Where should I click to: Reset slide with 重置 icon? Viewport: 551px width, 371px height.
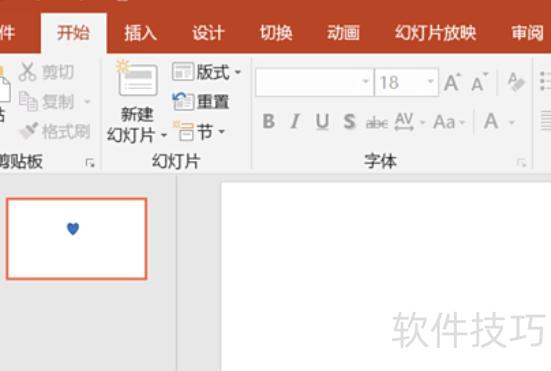(183, 102)
